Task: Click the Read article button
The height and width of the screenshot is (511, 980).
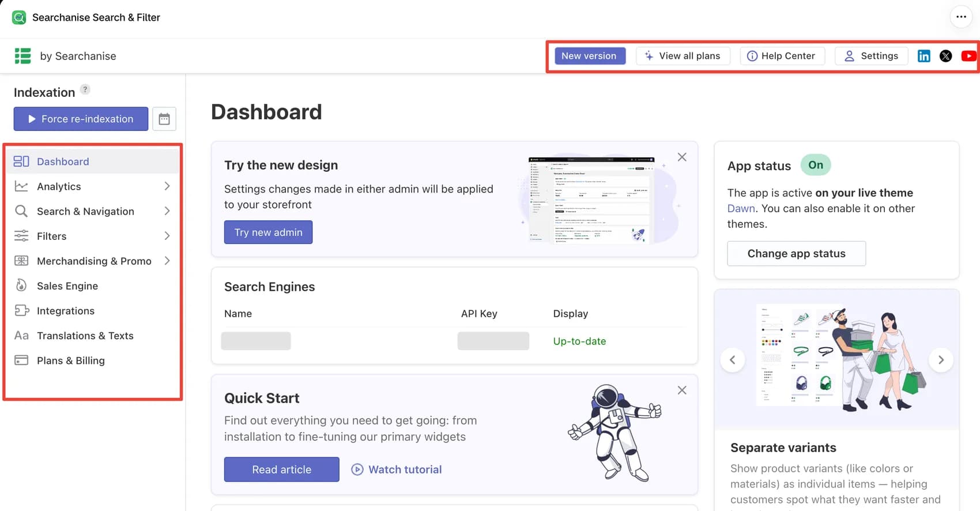Action: click(x=281, y=469)
